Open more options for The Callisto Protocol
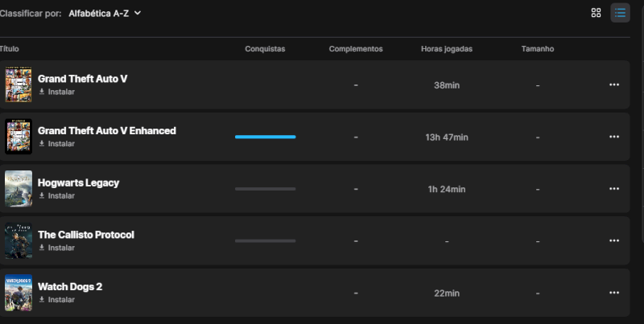The image size is (644, 324). click(614, 240)
